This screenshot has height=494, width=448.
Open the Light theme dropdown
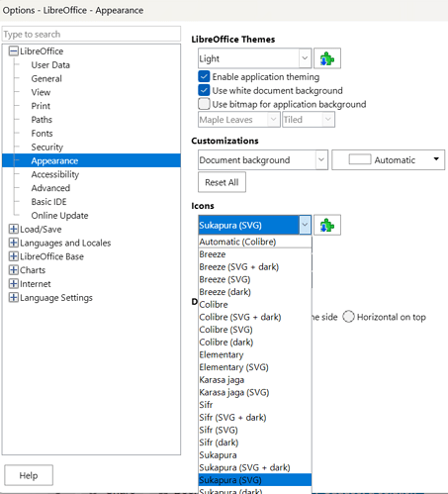[255, 58]
